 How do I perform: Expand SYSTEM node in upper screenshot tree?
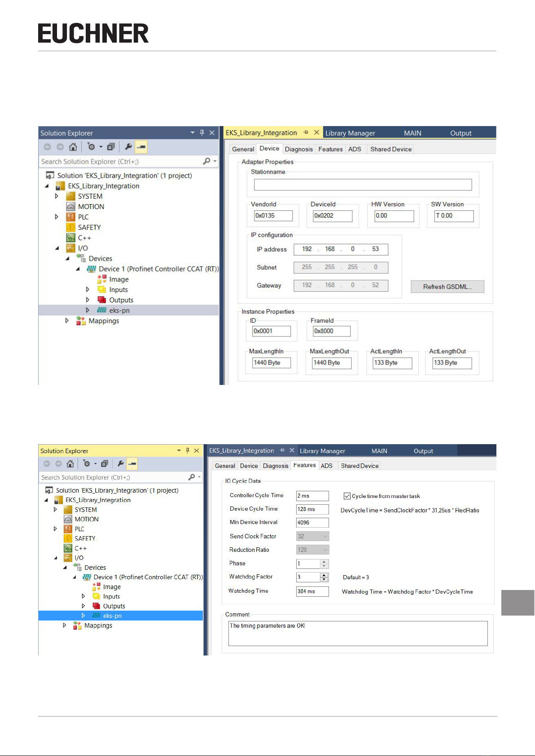(x=57, y=196)
